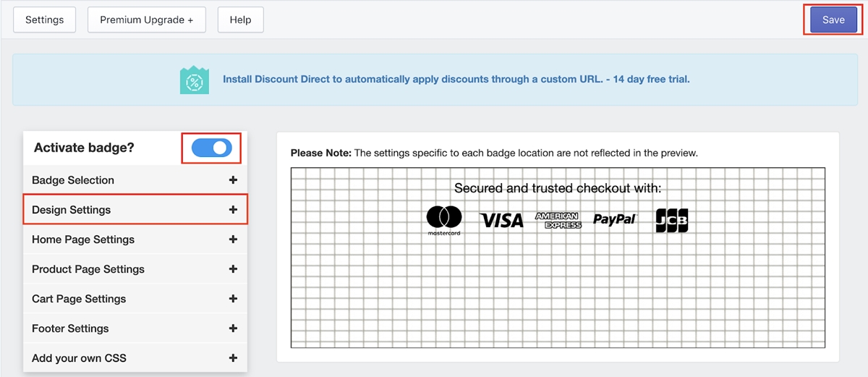Click the Mastercard badge icon
The image size is (868, 377).
444,220
